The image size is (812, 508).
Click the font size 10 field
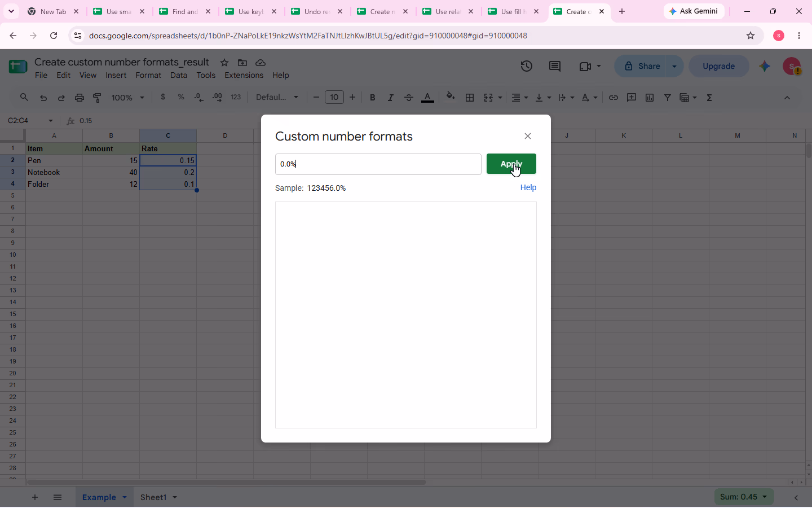point(334,97)
